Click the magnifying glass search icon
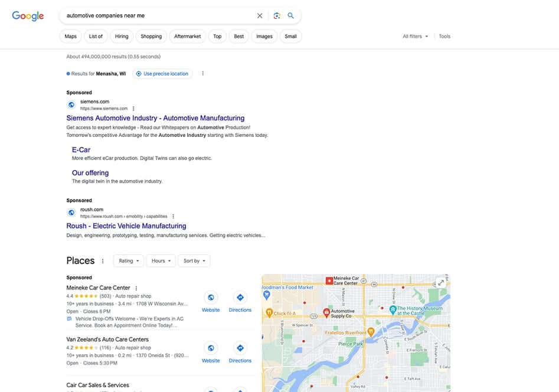559x392 pixels. point(291,16)
